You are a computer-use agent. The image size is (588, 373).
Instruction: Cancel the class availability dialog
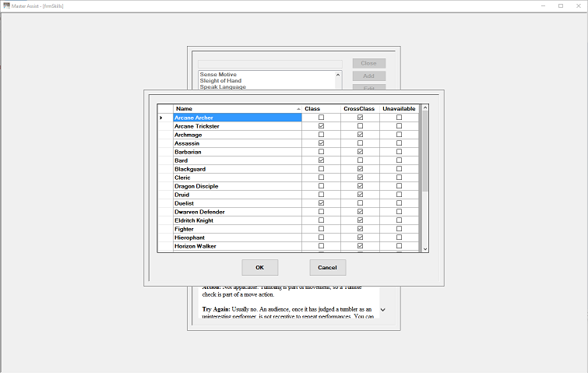[328, 267]
